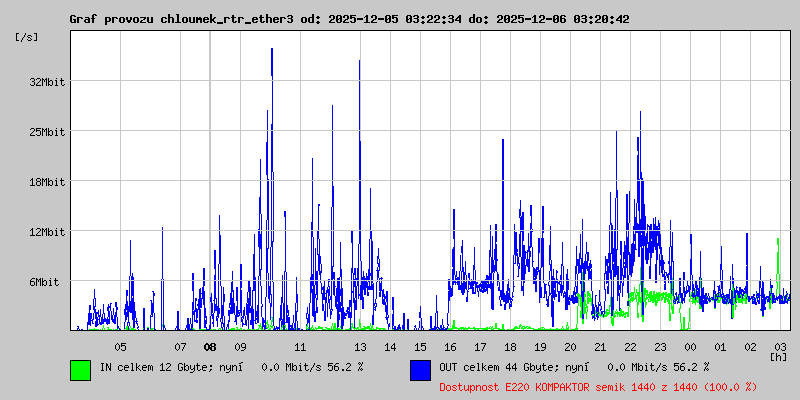Click the [h] hours unit label
The width and height of the screenshot is (800, 400).
coord(779,356)
